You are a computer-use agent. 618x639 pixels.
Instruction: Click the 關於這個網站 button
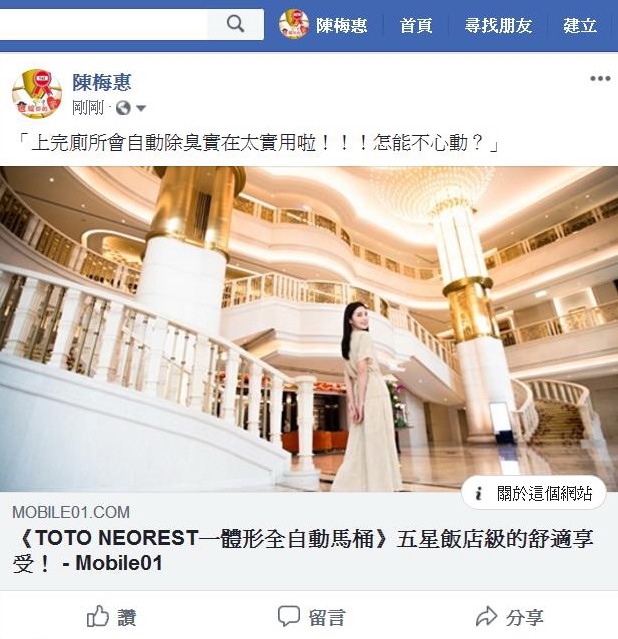[x=534, y=494]
